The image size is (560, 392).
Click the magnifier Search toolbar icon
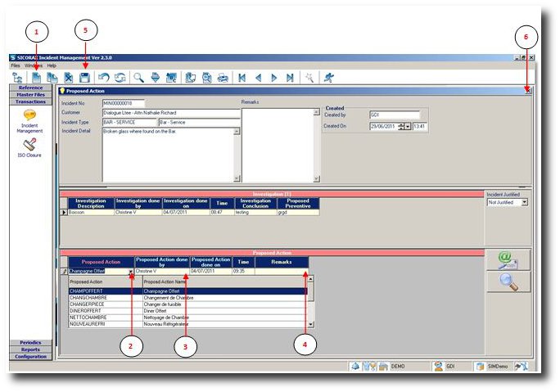(x=139, y=77)
